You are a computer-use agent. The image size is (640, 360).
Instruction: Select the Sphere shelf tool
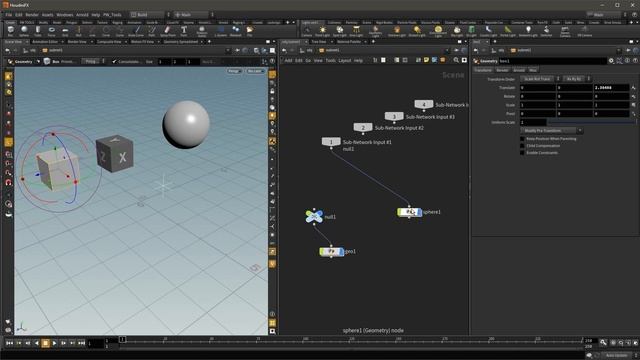[24, 31]
